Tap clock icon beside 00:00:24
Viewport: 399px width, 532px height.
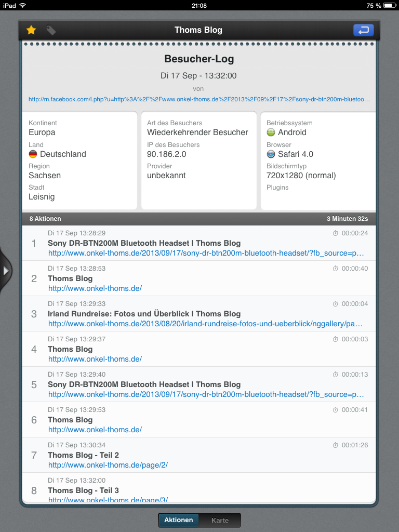pos(335,233)
